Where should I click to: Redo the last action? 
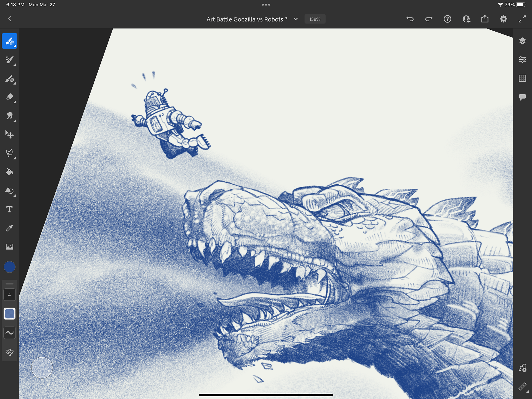pyautogui.click(x=429, y=19)
